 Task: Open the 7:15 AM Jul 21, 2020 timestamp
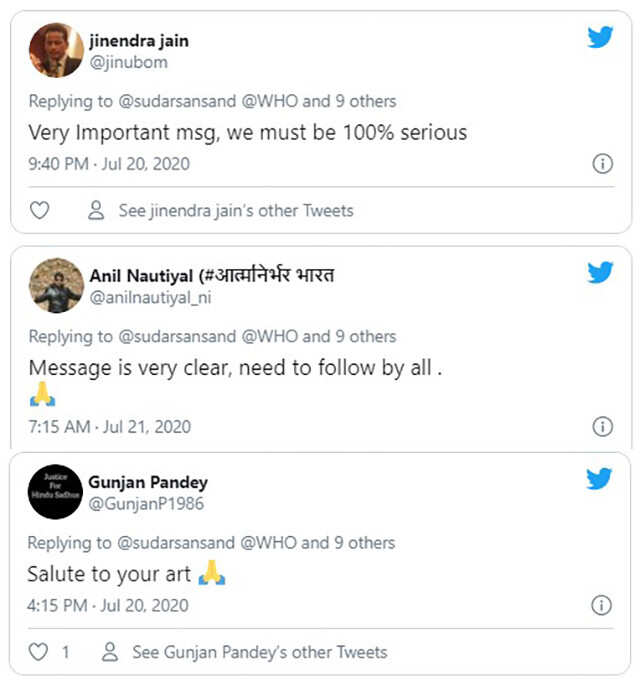[109, 427]
